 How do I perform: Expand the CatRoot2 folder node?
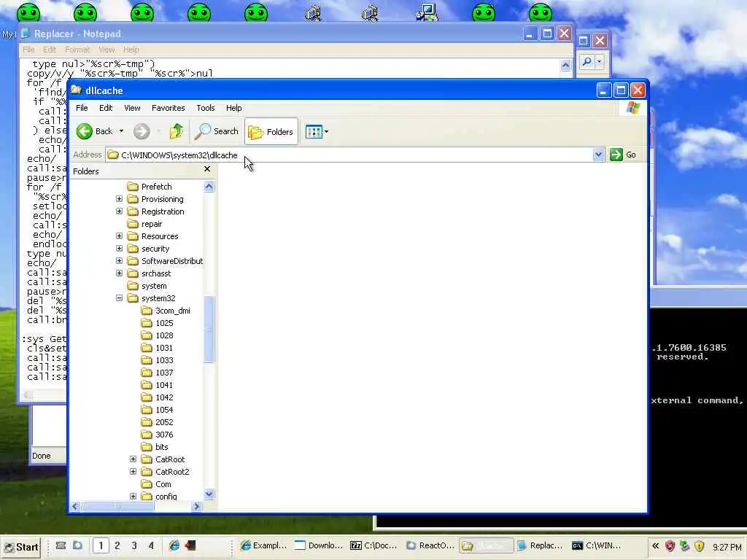click(x=133, y=472)
